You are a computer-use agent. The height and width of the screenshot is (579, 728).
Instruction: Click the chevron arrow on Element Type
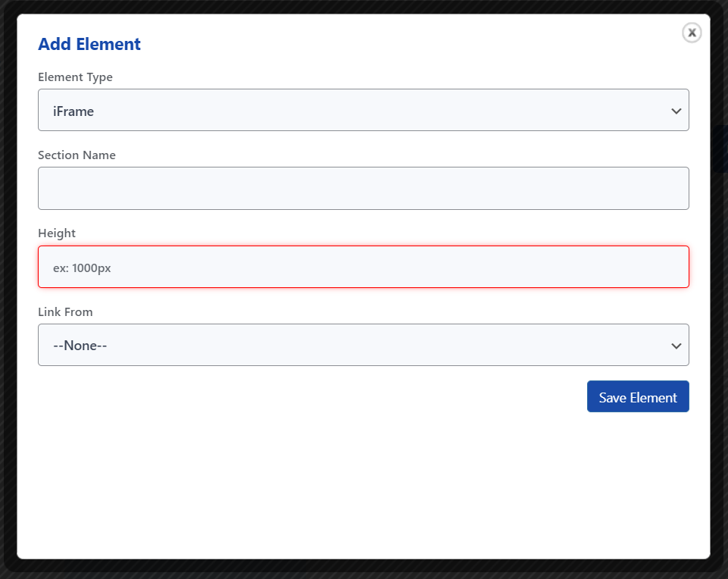(x=676, y=111)
